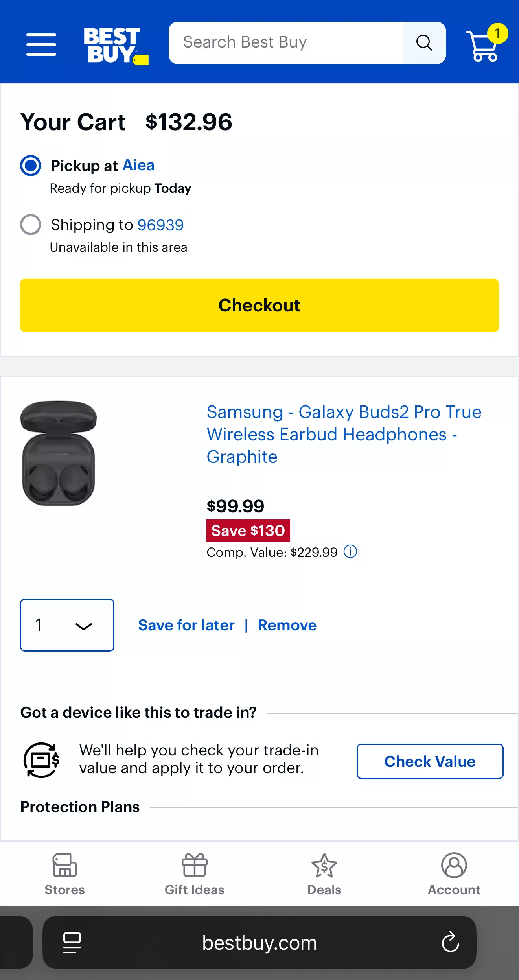The image size is (519, 980).
Task: Click the Comp. Value info icon
Action: pyautogui.click(x=350, y=552)
